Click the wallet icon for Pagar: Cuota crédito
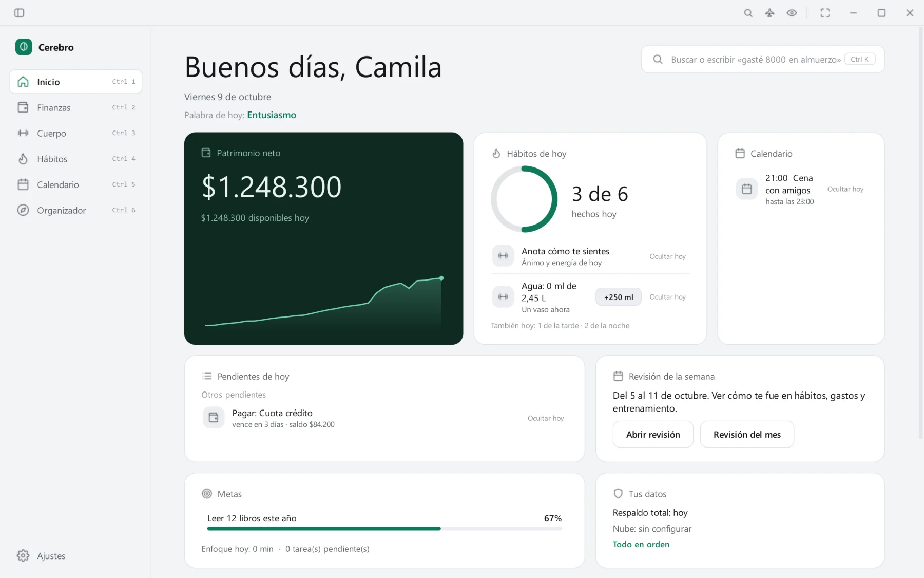The image size is (924, 578). (x=214, y=418)
